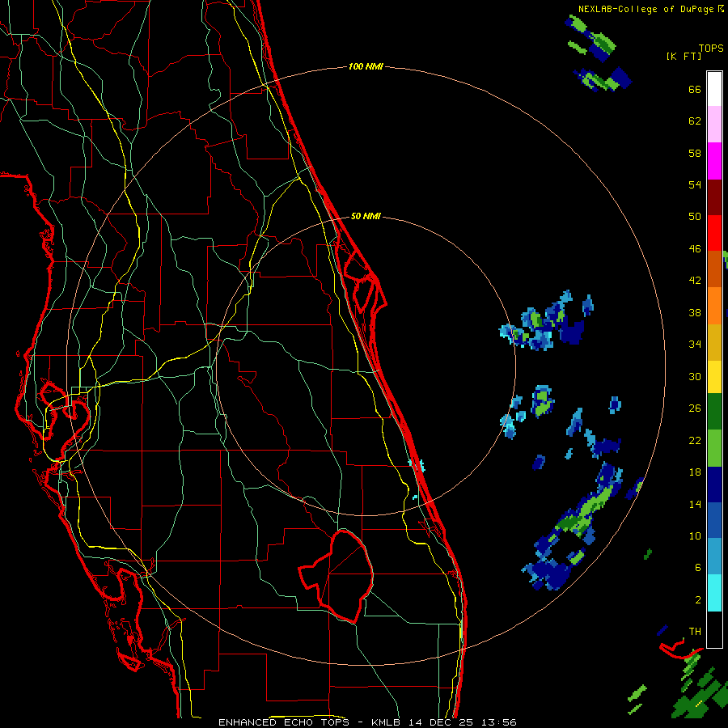Image resolution: width=728 pixels, height=728 pixels.
Task: Click the dark red 54 kft scale band
Action: tap(714, 197)
